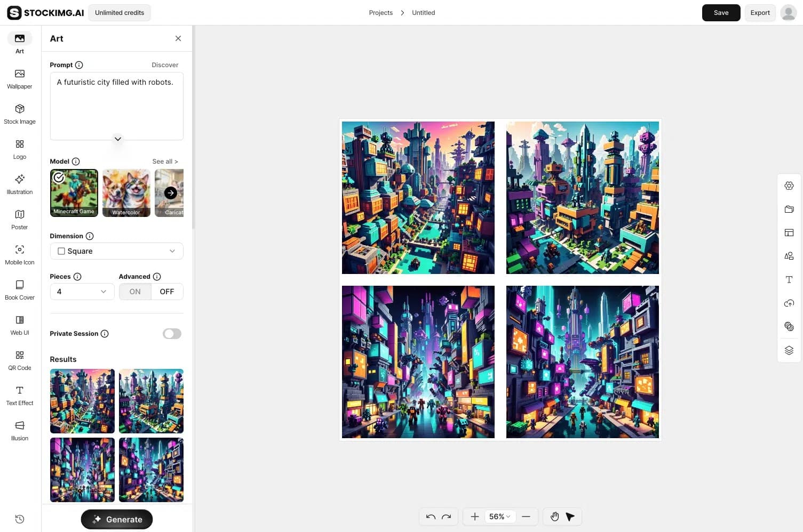Select the Text Effect tool
The width and height of the screenshot is (803, 532).
click(19, 396)
